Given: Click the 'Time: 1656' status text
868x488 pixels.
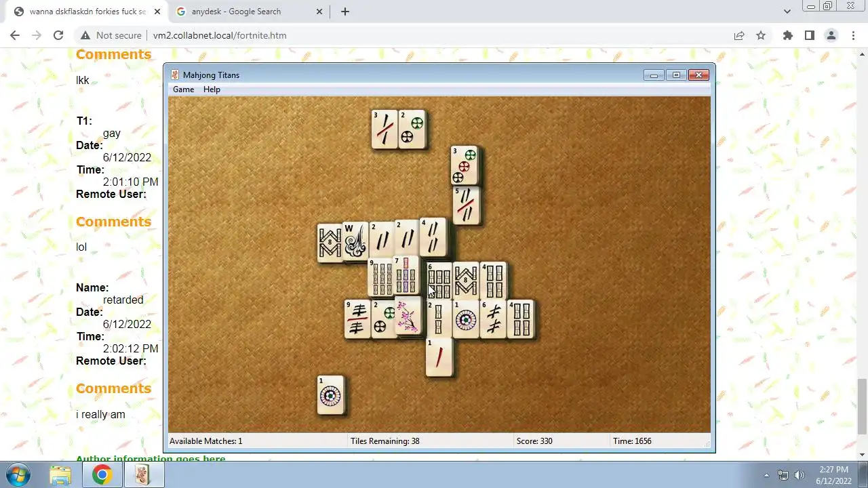Looking at the screenshot, I should pos(632,441).
